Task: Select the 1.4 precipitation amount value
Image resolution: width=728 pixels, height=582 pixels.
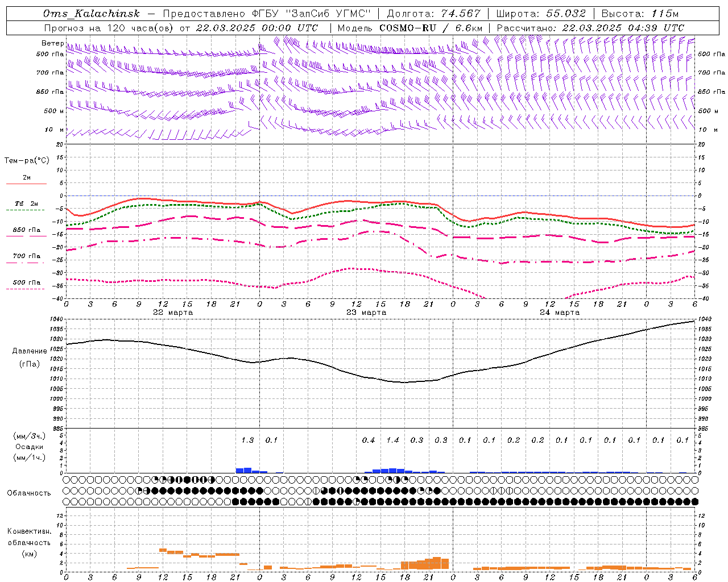Action: 392,440
